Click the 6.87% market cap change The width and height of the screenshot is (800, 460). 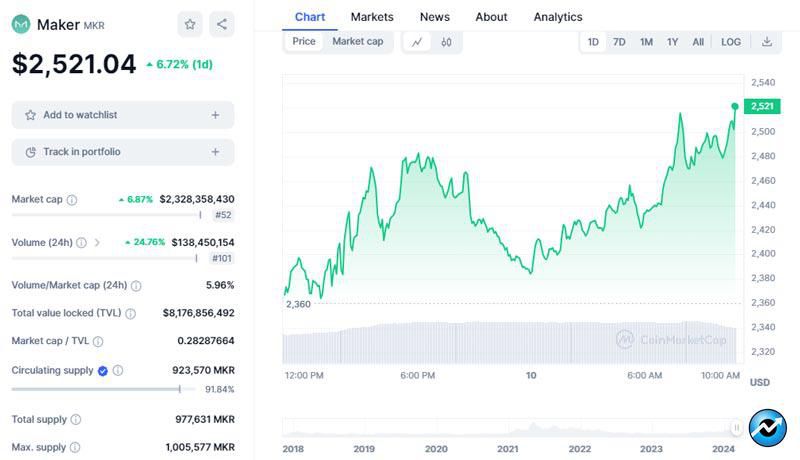(x=136, y=199)
